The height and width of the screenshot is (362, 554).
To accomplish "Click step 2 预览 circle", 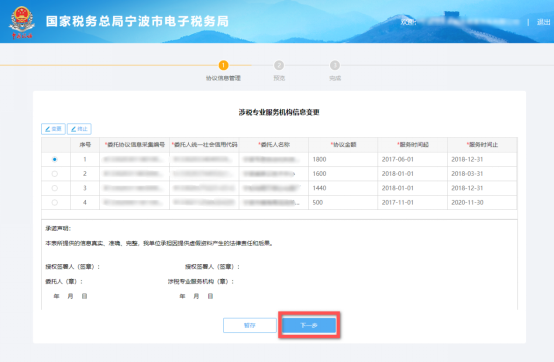I will point(279,65).
